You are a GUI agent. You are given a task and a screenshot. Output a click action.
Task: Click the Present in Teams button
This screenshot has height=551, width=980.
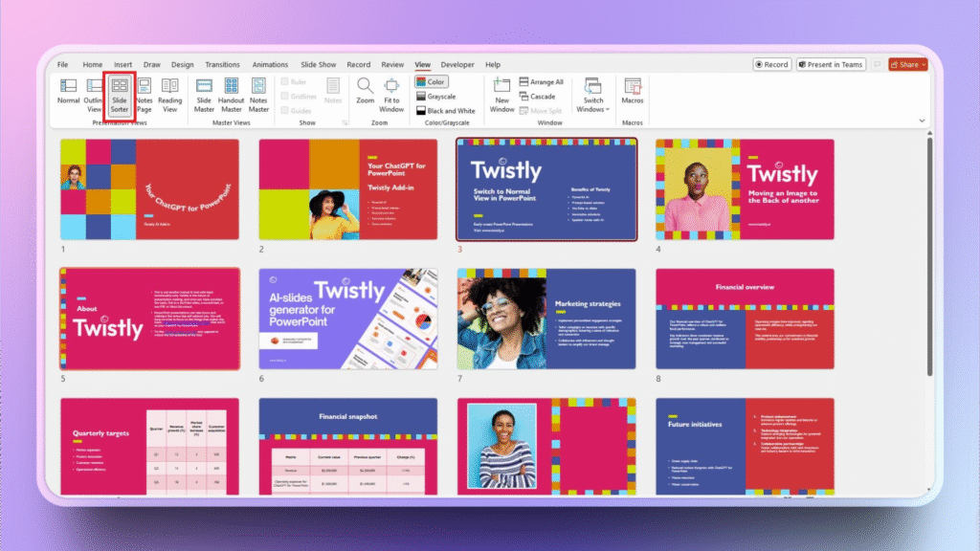[830, 64]
